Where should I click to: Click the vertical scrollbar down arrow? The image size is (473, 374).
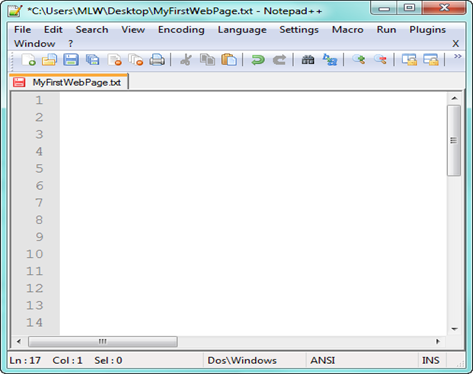click(x=454, y=329)
